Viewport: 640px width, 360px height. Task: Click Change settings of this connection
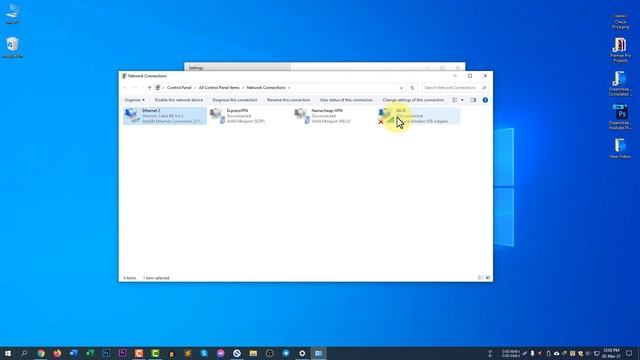pos(413,100)
